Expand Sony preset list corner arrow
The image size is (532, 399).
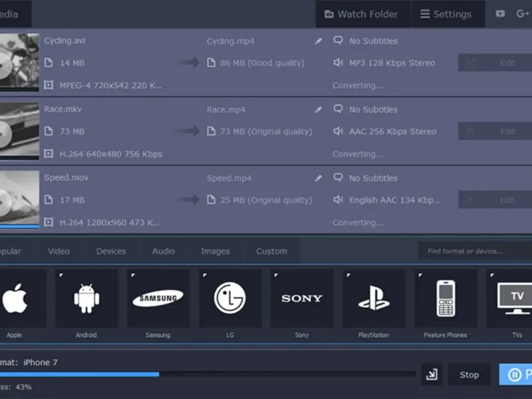point(276,275)
